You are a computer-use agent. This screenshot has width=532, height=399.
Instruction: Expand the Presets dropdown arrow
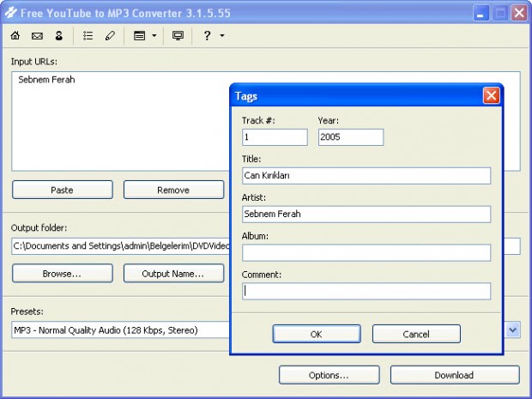click(x=512, y=329)
